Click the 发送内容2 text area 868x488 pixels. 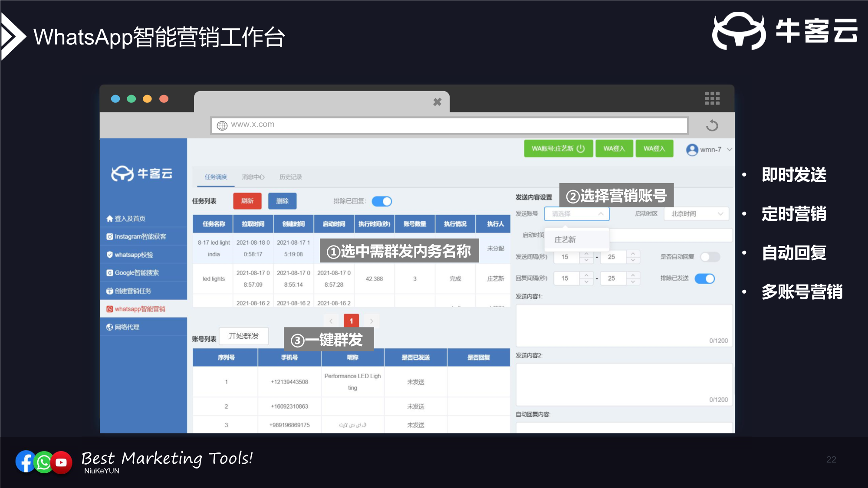624,384
